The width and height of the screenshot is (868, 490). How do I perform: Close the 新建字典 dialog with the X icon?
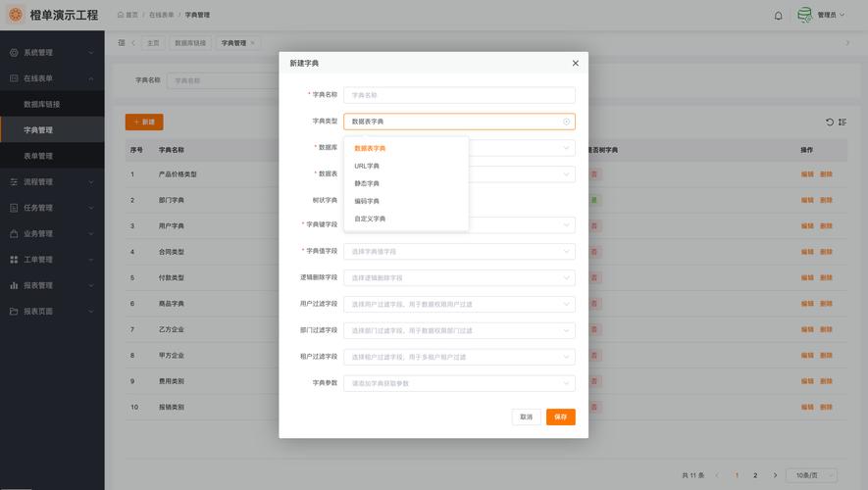click(x=575, y=63)
